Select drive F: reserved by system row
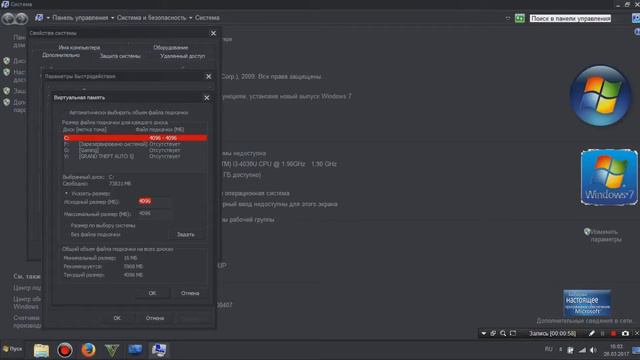This screenshot has height=360, width=640. click(135, 144)
